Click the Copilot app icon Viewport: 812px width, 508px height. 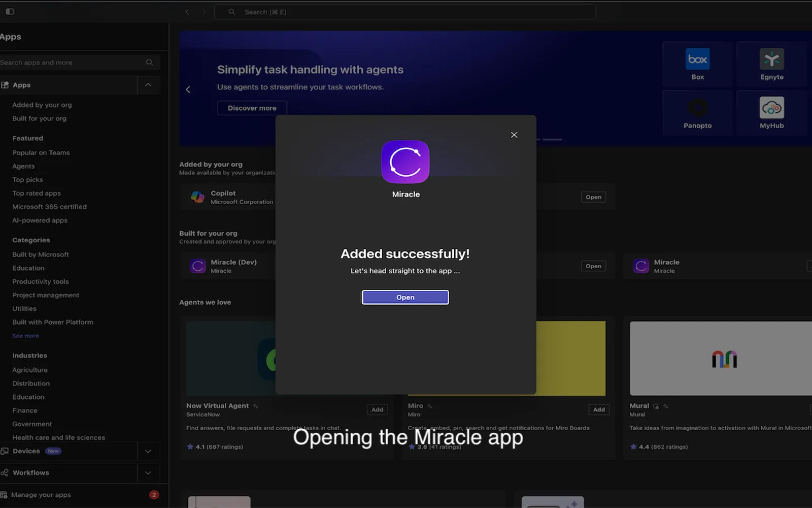tap(197, 197)
